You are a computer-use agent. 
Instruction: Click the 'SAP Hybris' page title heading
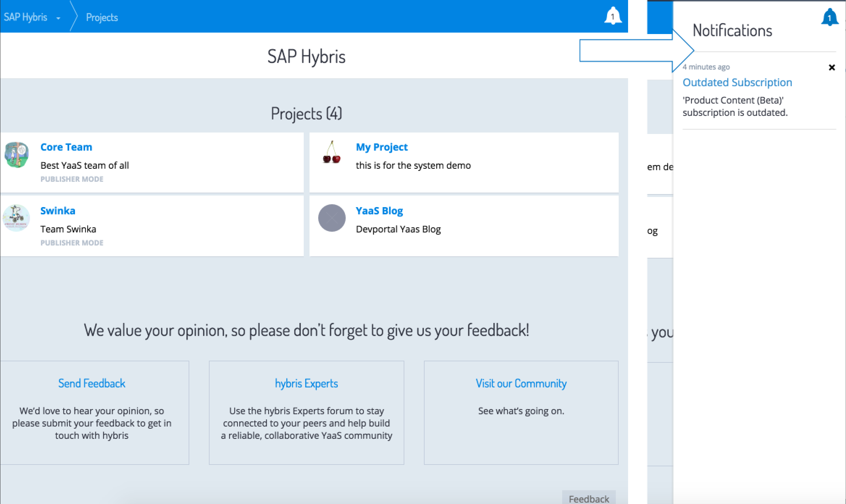click(x=306, y=56)
